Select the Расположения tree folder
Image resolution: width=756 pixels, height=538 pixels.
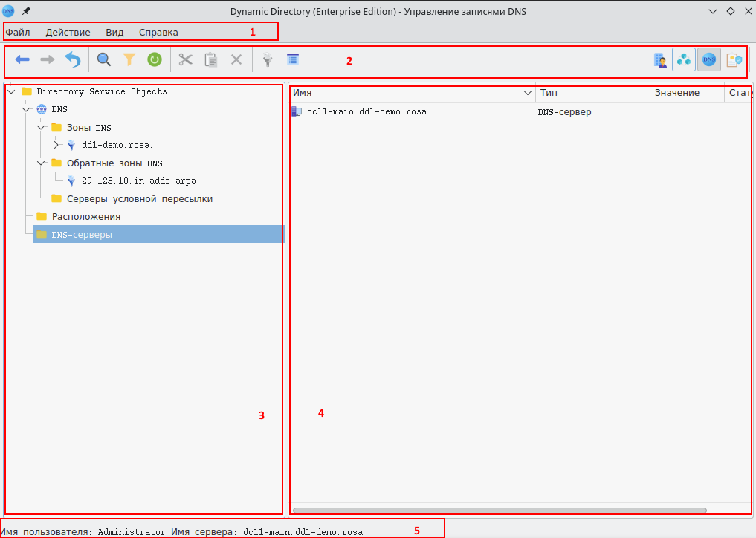click(85, 216)
